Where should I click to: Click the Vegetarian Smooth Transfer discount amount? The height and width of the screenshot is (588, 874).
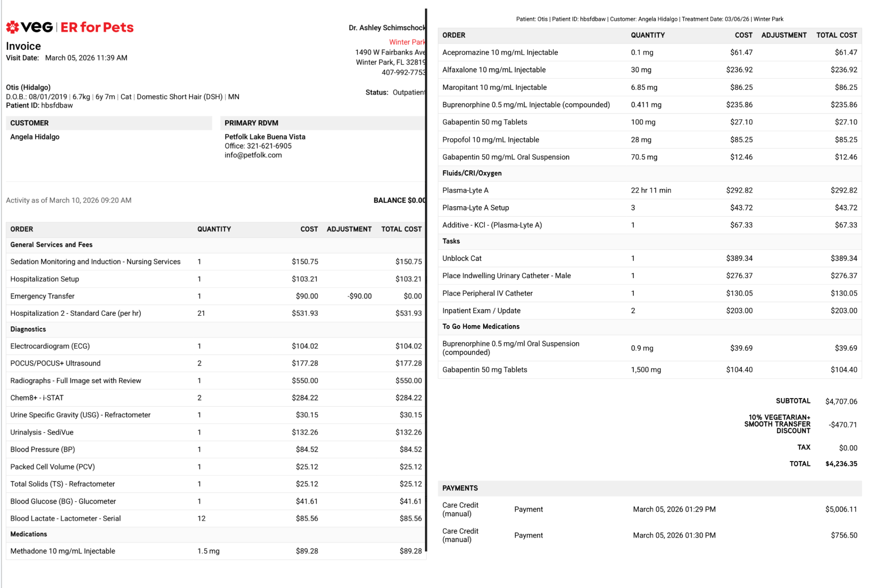click(842, 425)
